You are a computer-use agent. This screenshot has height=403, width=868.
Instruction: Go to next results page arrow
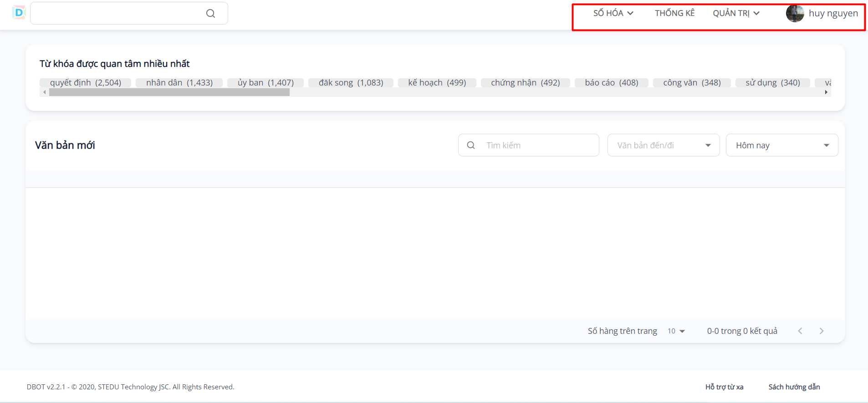pyautogui.click(x=822, y=331)
